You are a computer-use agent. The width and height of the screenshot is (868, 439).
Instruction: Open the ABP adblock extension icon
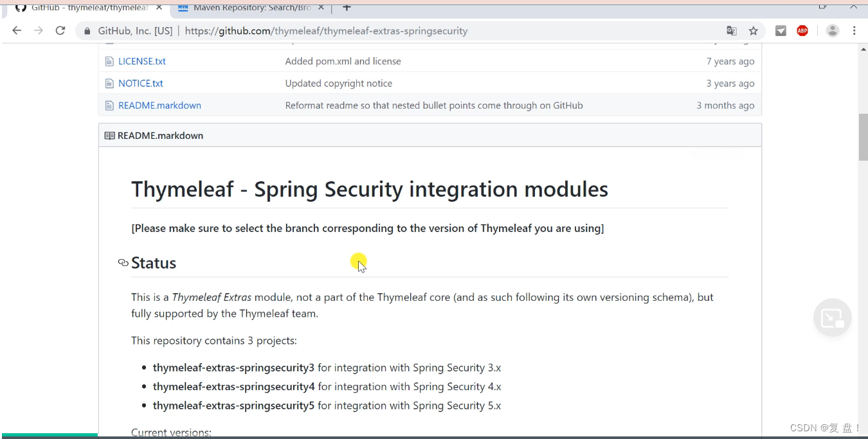(802, 31)
